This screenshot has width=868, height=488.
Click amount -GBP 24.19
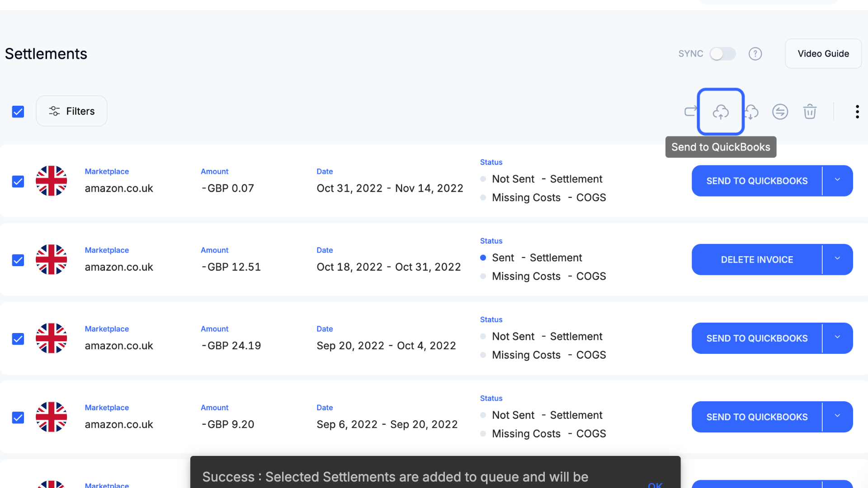(x=231, y=346)
